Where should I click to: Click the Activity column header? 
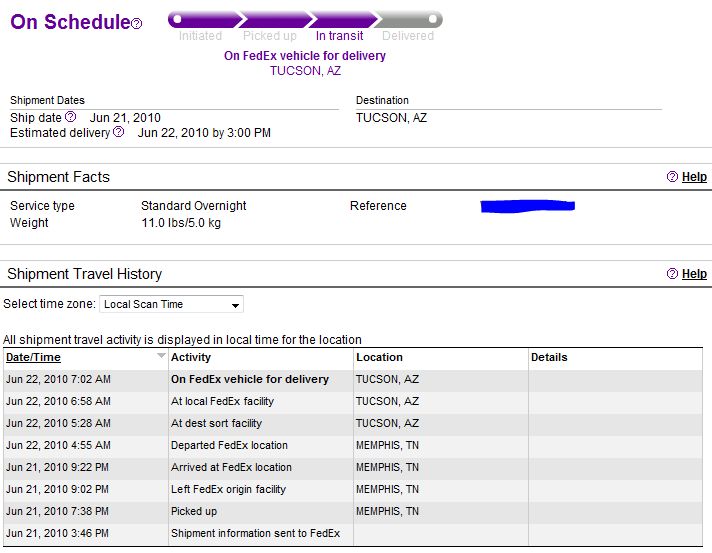point(191,357)
